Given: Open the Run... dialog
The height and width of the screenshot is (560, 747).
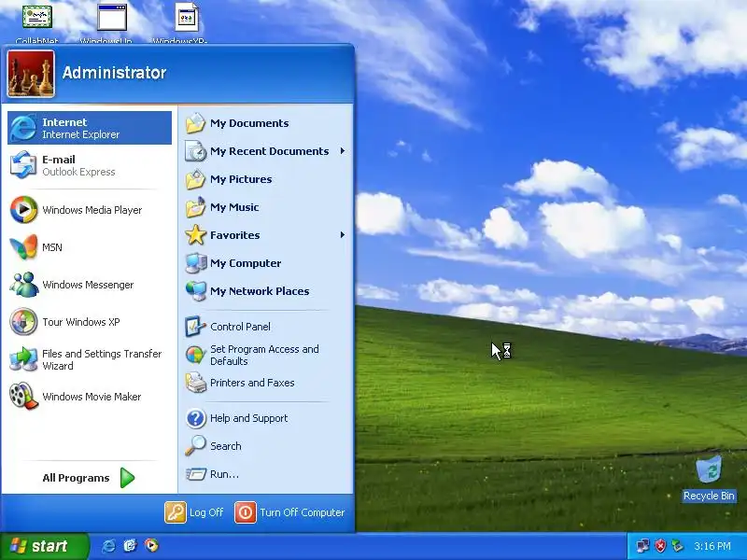Looking at the screenshot, I should 265,474.
